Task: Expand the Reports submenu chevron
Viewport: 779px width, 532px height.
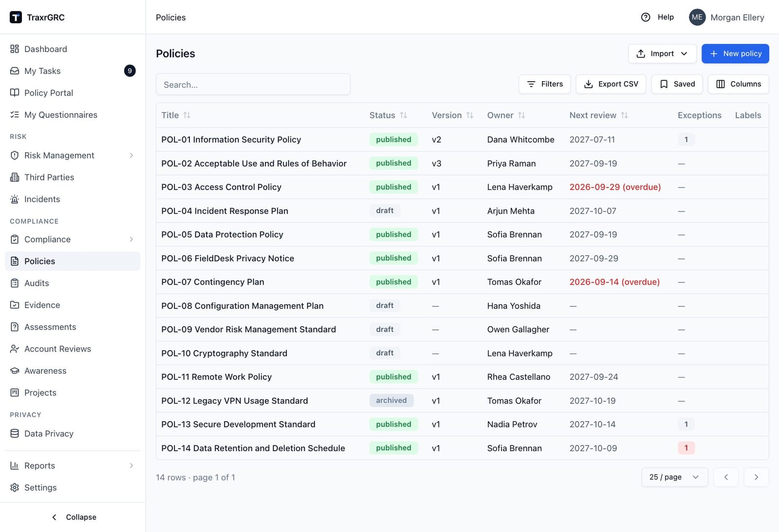Action: click(x=131, y=465)
